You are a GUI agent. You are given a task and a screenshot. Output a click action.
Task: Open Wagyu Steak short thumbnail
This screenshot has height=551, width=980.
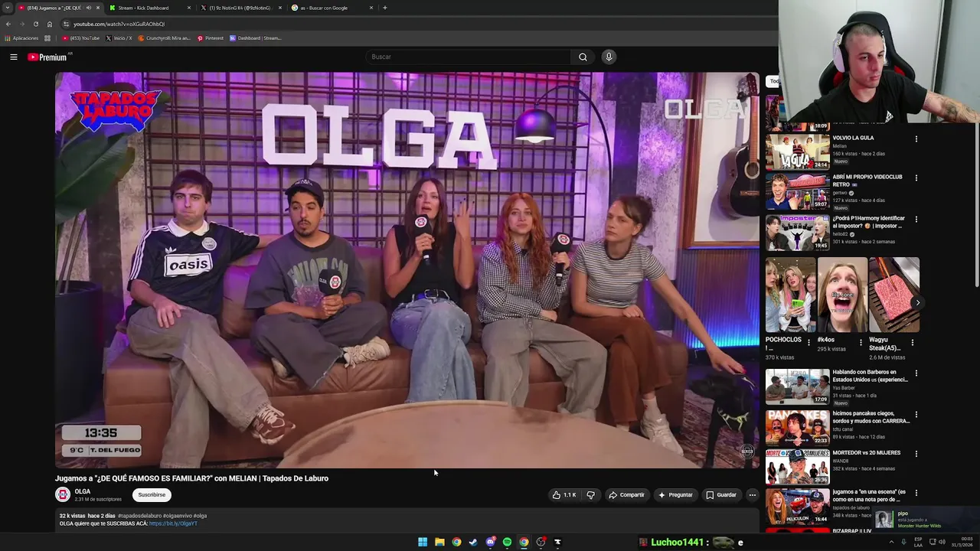[x=894, y=295]
